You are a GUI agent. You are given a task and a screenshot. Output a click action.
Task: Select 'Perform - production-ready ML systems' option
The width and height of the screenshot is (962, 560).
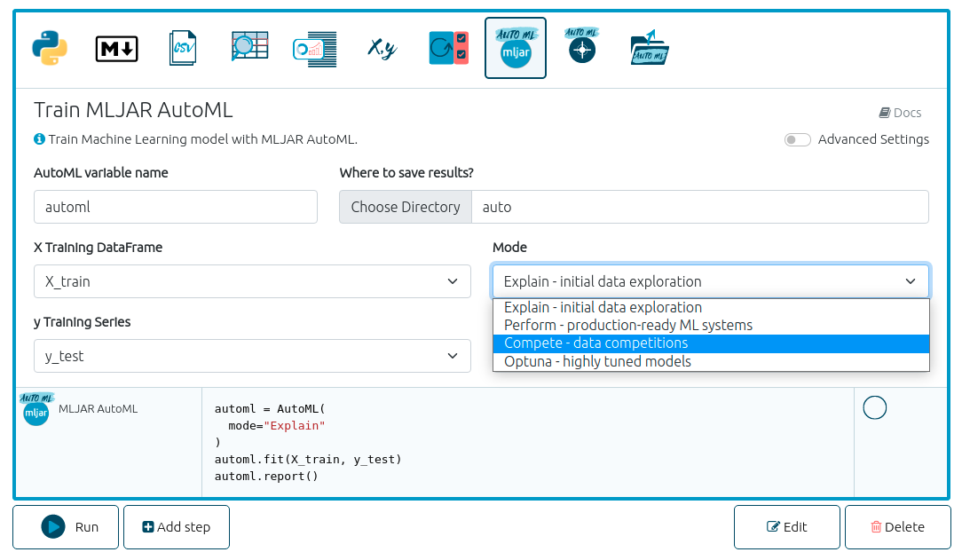[711, 325]
